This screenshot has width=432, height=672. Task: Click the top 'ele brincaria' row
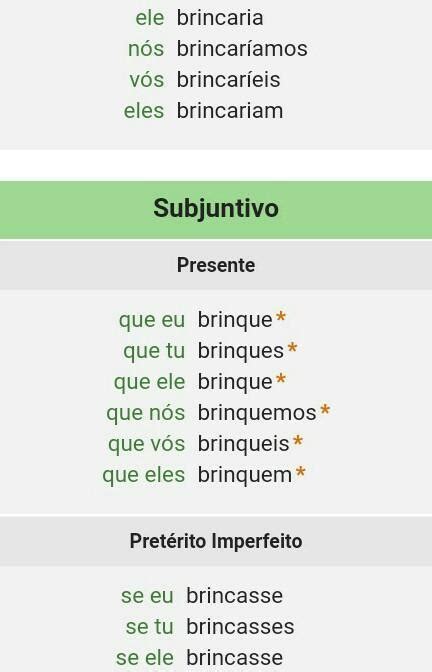tap(199, 18)
